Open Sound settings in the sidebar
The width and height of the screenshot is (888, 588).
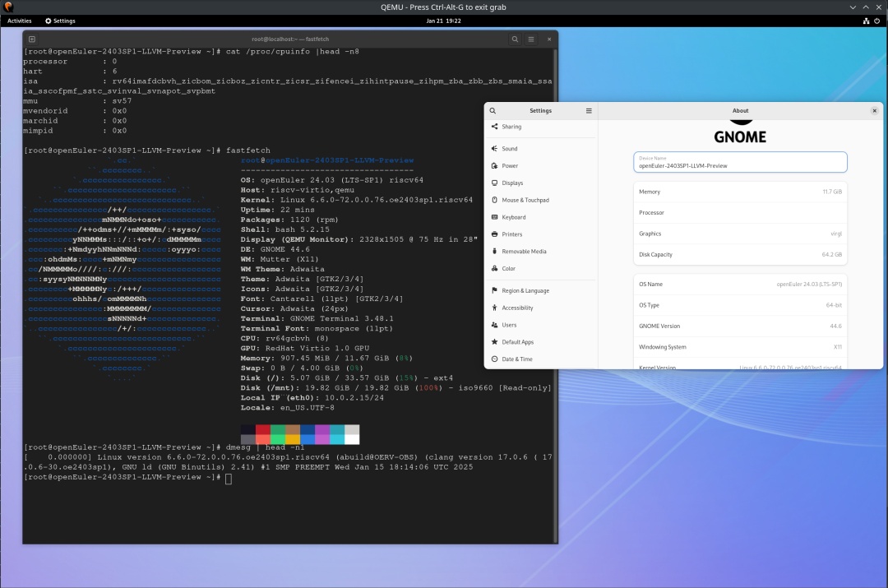point(510,149)
